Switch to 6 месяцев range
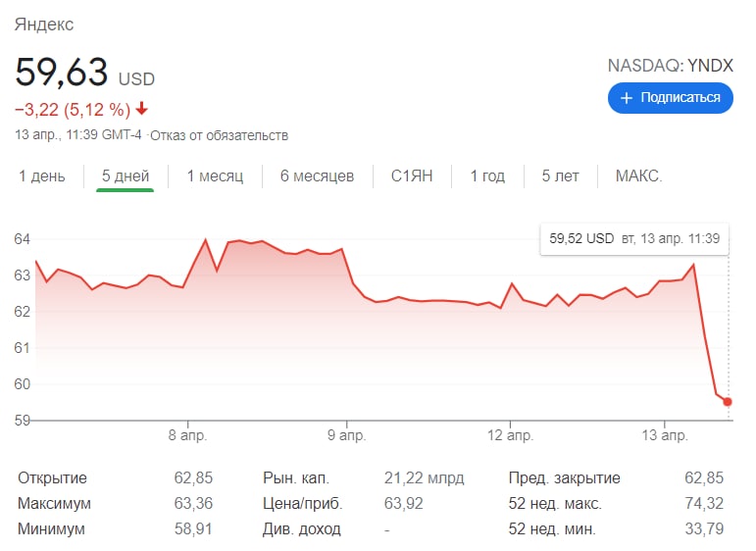The image size is (756, 551). pyautogui.click(x=318, y=175)
